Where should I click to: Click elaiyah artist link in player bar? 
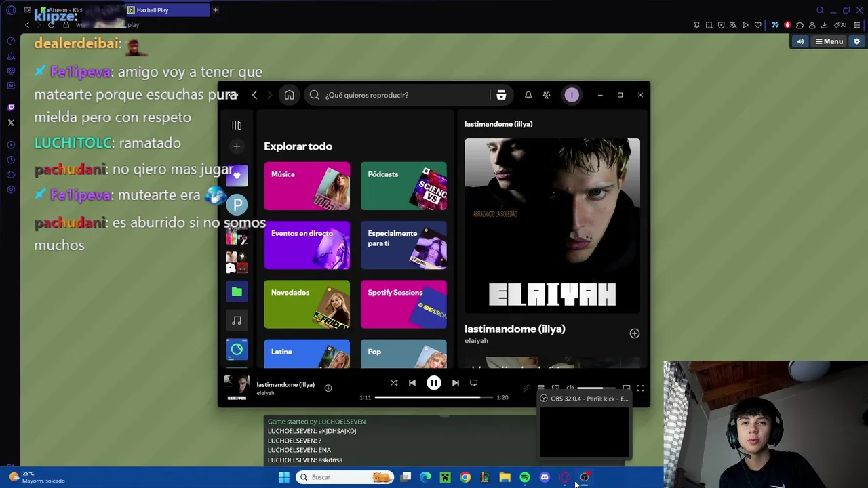coord(265,393)
